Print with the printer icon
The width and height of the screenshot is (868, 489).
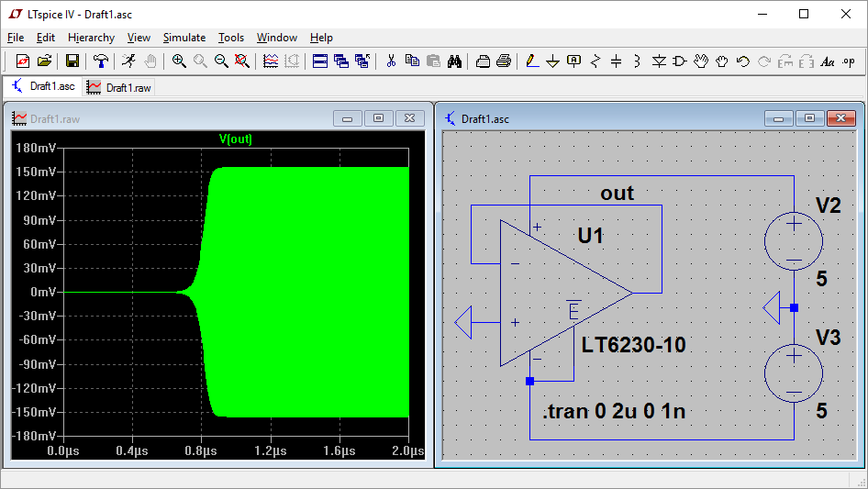[504, 61]
